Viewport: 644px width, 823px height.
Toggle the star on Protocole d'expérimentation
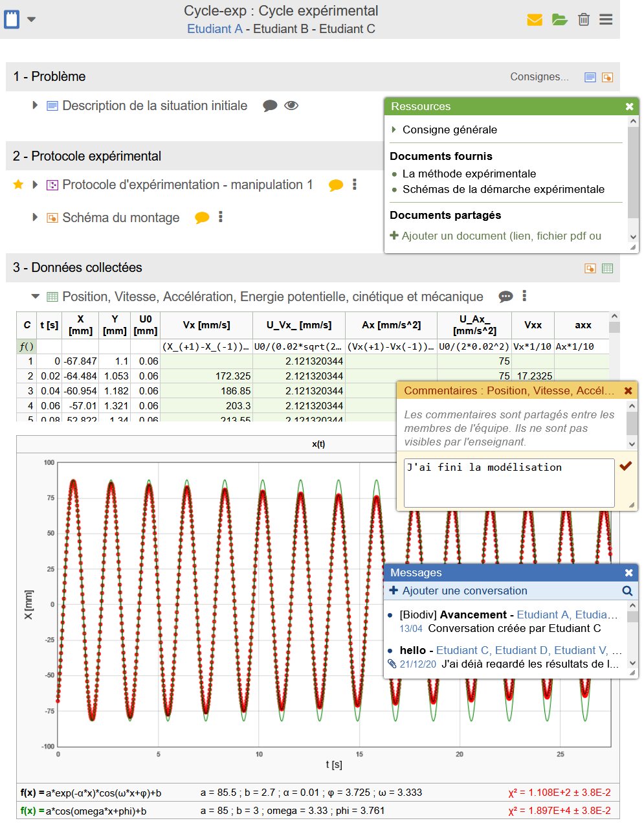[x=18, y=185]
